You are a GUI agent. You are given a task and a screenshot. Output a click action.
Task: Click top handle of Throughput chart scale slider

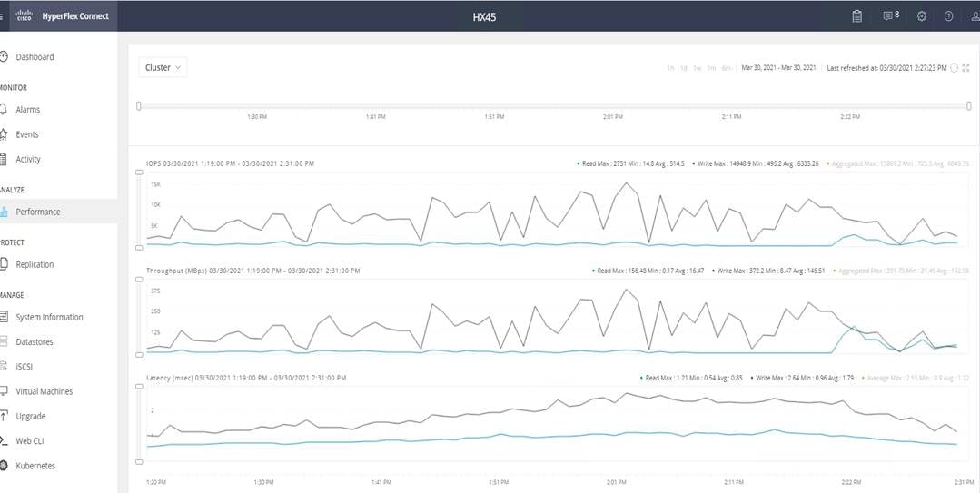(139, 280)
